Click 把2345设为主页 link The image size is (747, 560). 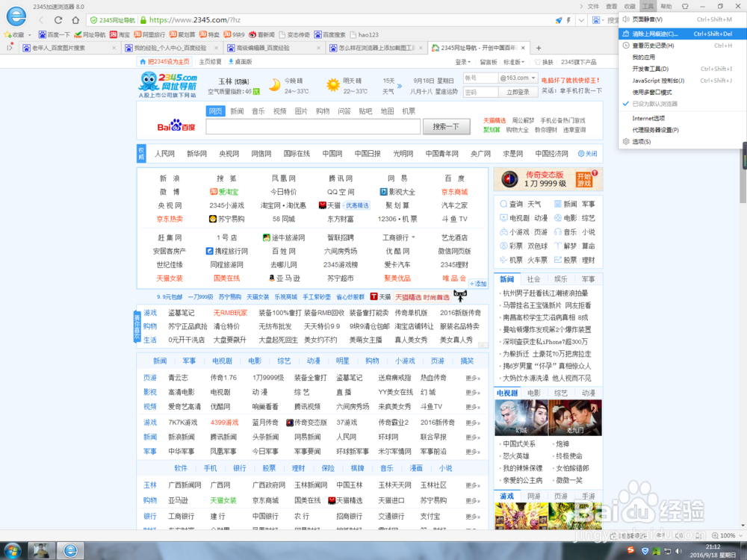pyautogui.click(x=164, y=62)
